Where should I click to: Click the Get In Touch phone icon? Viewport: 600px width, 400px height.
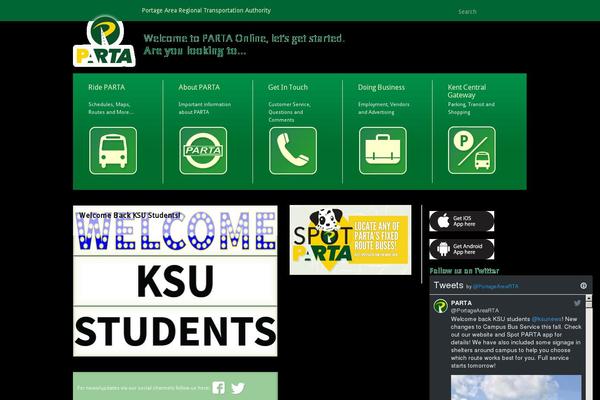click(x=293, y=151)
